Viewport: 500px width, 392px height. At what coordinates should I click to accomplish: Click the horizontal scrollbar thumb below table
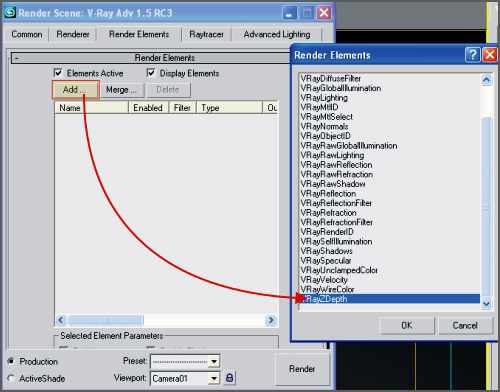(x=105, y=320)
